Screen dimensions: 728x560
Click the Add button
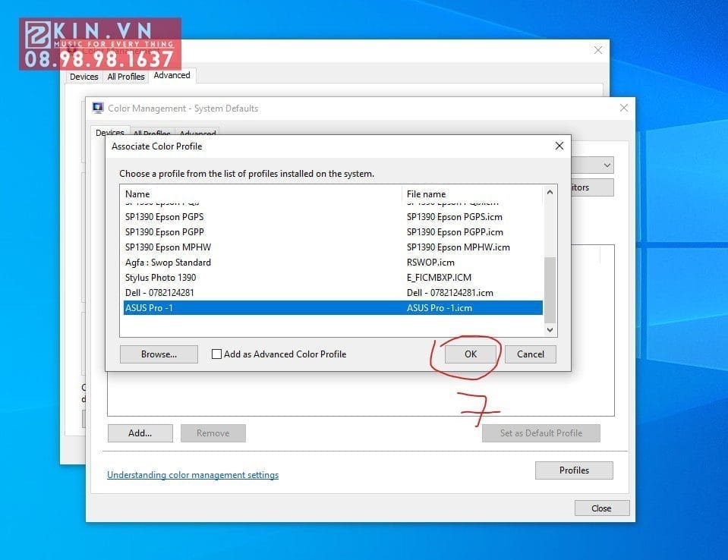(x=140, y=433)
